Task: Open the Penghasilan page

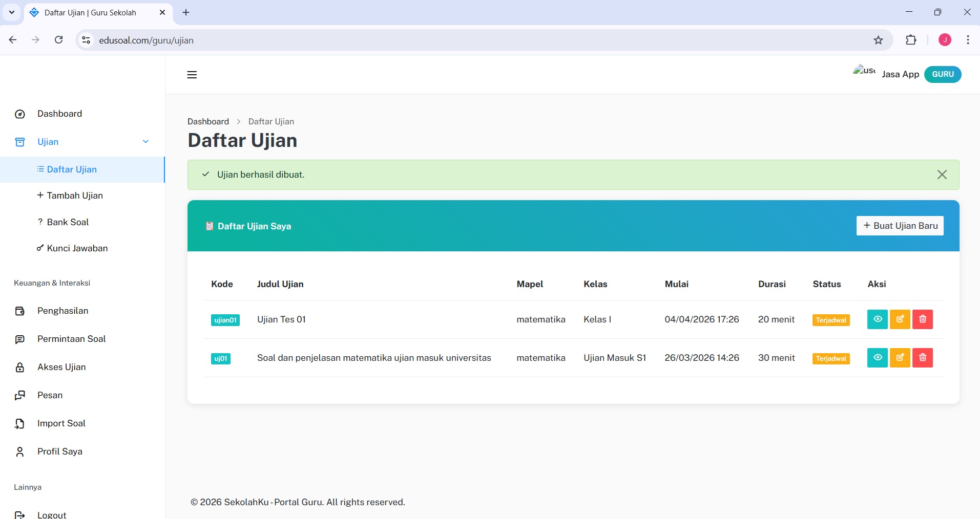Action: pos(62,311)
